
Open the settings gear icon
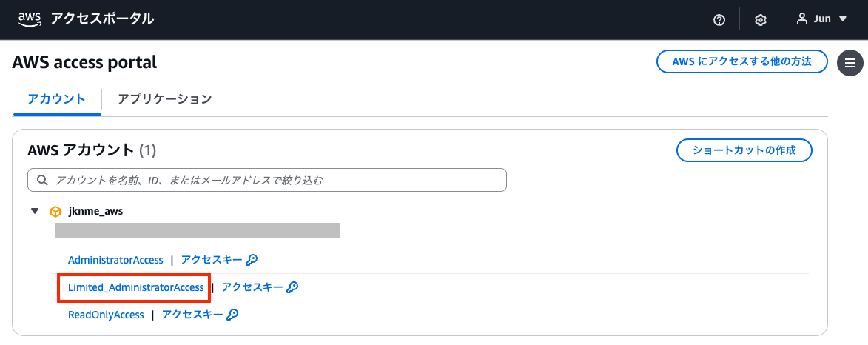[x=760, y=20]
